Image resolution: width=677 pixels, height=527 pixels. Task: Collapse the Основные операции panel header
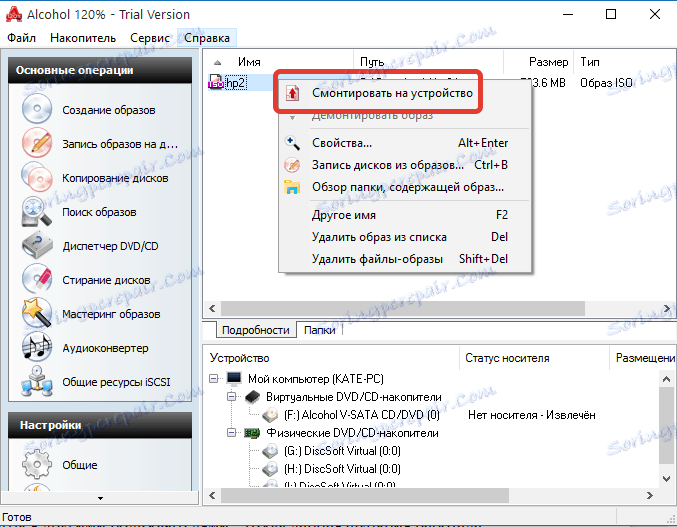100,70
